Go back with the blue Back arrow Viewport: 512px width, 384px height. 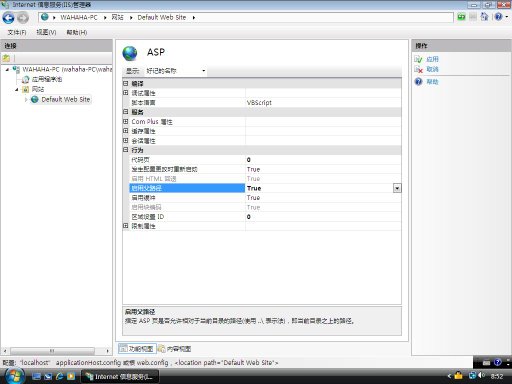[x=8, y=18]
